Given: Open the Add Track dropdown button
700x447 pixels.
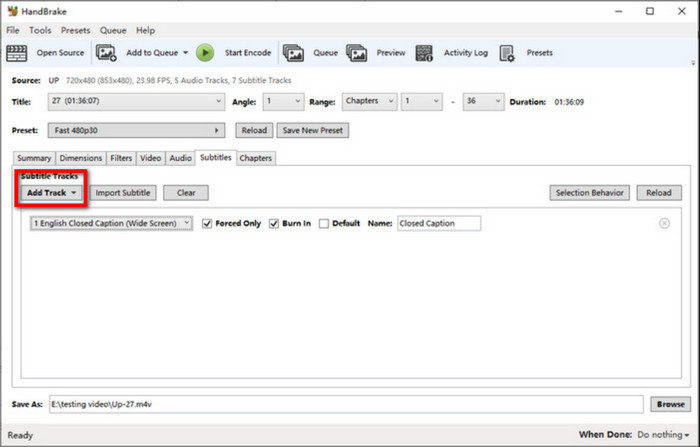Looking at the screenshot, I should pos(51,193).
